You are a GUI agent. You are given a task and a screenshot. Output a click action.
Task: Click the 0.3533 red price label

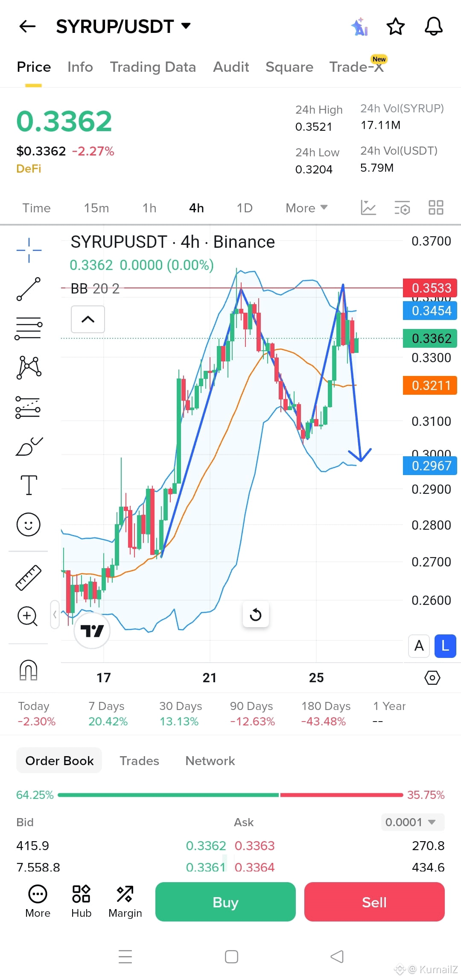[x=430, y=288]
